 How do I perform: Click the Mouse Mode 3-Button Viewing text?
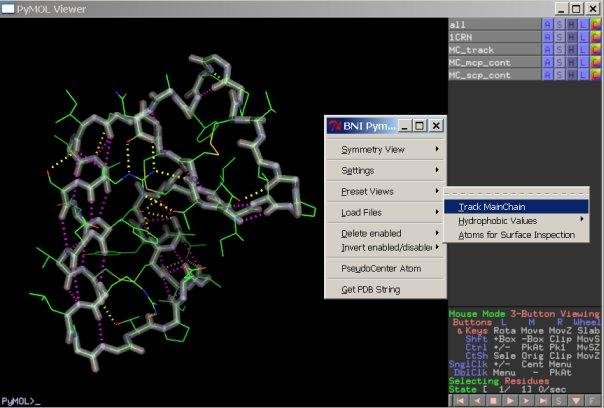(x=525, y=313)
